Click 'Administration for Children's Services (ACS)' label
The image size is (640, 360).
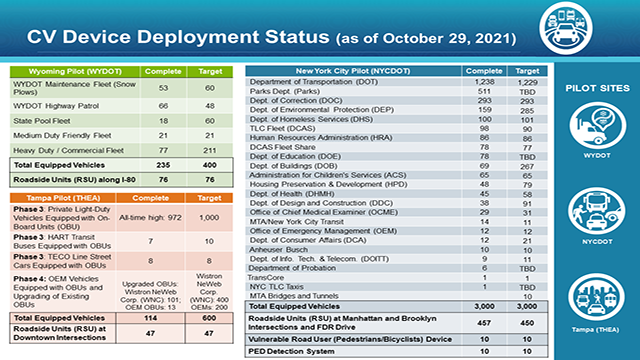coord(328,175)
